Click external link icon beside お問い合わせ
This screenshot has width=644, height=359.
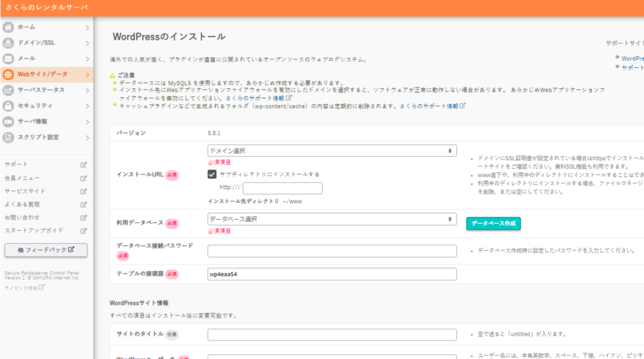pos(83,218)
